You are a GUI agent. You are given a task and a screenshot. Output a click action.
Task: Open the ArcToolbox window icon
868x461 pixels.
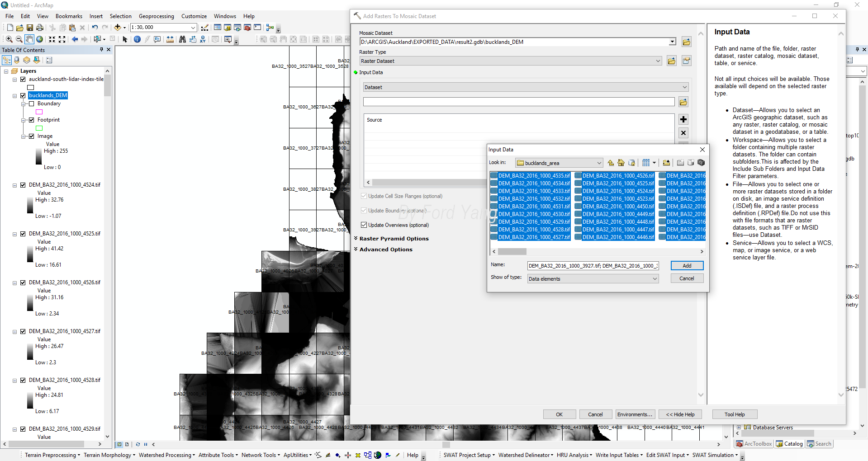tap(247, 28)
